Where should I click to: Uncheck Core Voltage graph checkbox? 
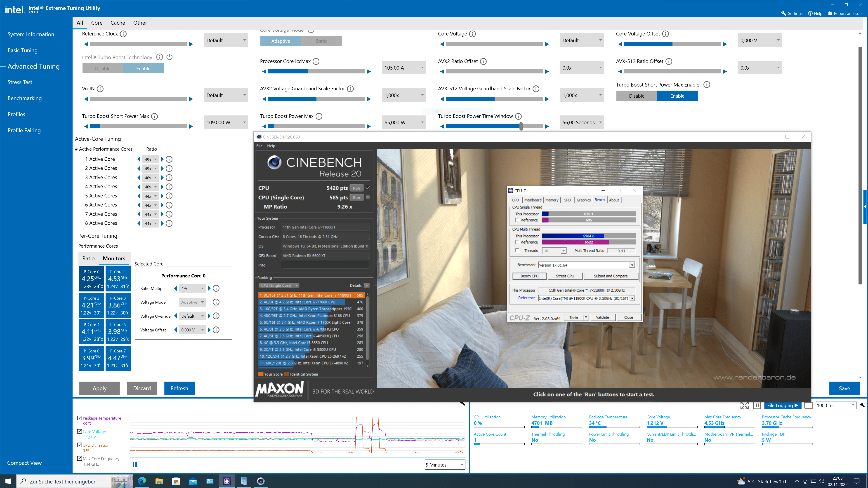80,432
